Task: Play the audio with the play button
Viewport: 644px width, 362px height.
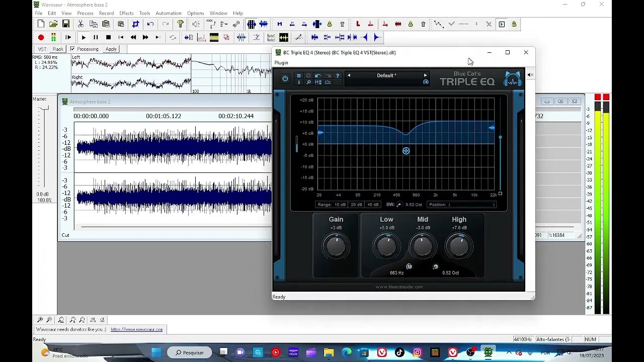Action: point(84,37)
